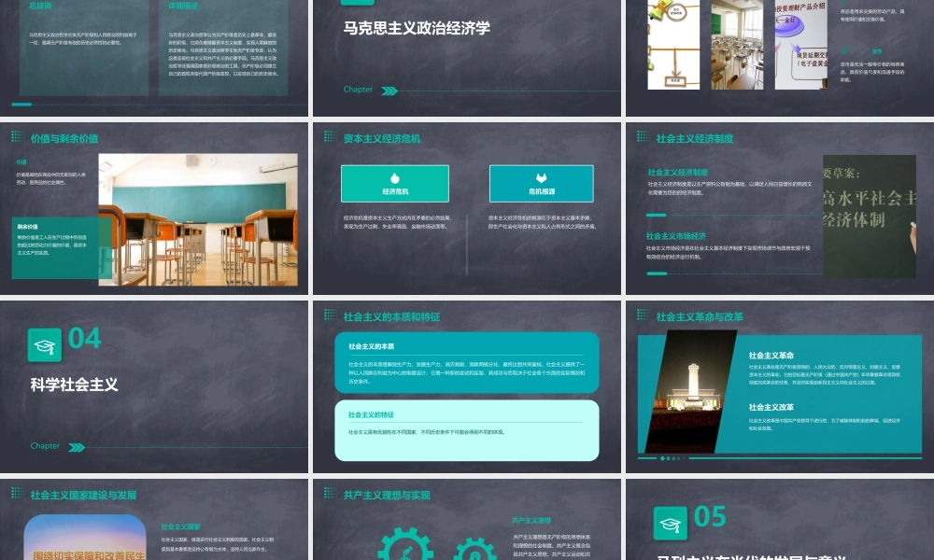Select the 04 科学社会主义 chapter title text
The width and height of the screenshot is (934, 560).
pyautogui.click(x=75, y=385)
